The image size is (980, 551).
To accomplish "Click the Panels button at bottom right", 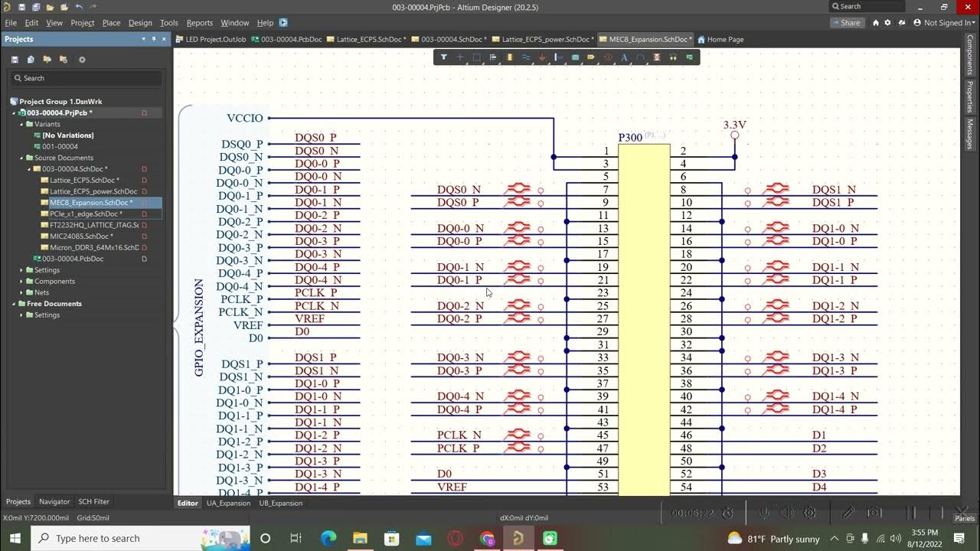I will (965, 519).
